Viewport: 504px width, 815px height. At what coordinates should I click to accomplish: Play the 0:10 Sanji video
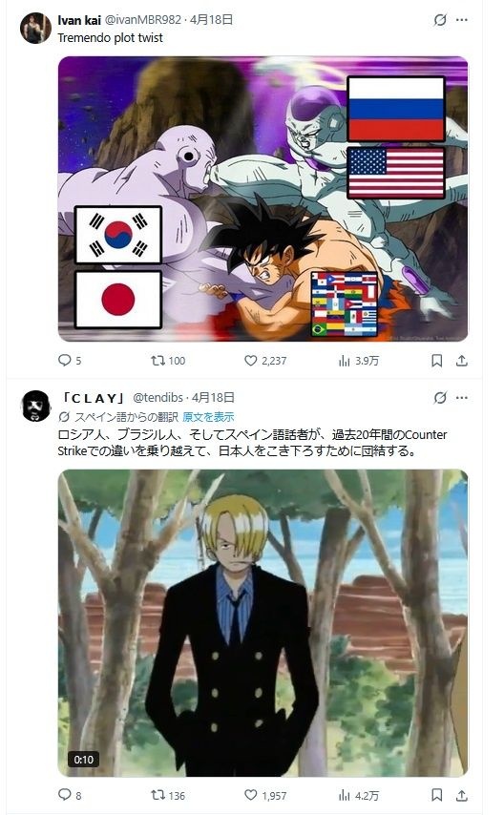click(x=262, y=622)
